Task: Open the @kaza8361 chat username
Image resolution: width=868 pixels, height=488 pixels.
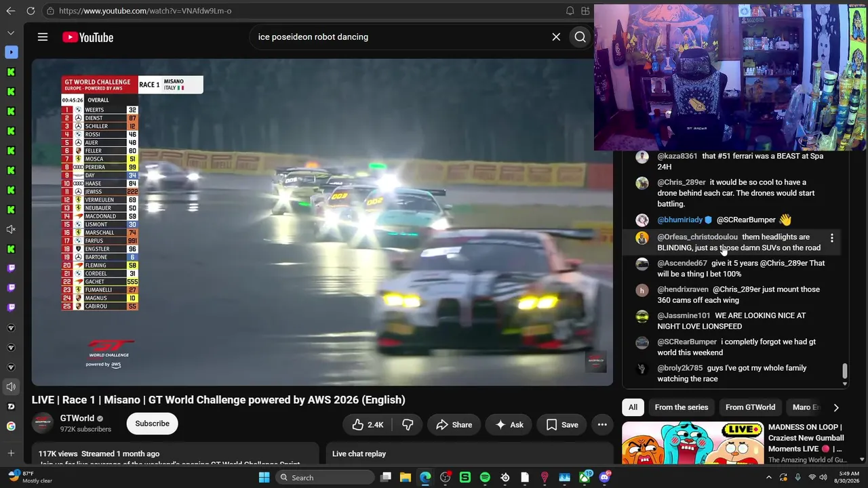Action: [677, 156]
